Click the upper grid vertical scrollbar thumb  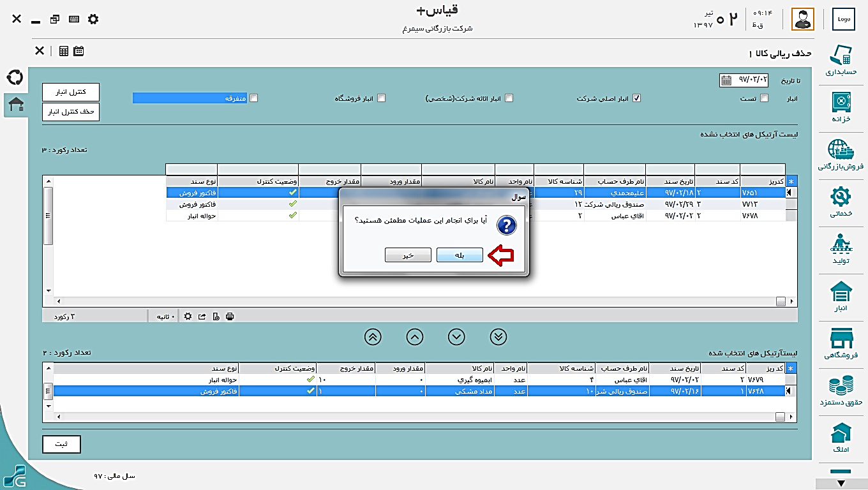48,216
